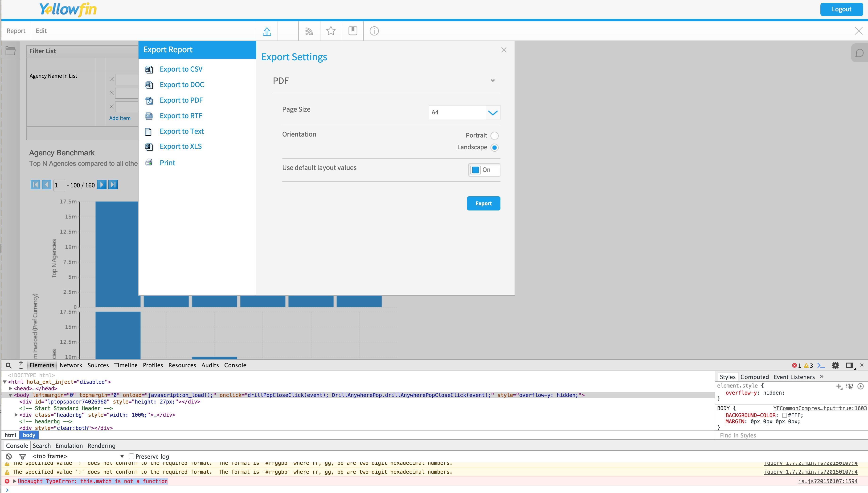Open the Edit menu
Screen dimensions: 868x493
tap(41, 31)
